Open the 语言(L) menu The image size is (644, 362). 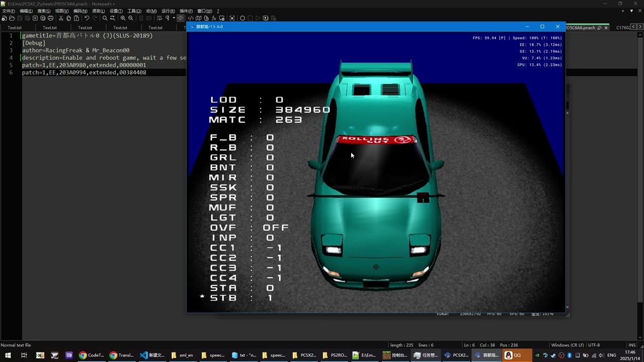tap(98, 11)
